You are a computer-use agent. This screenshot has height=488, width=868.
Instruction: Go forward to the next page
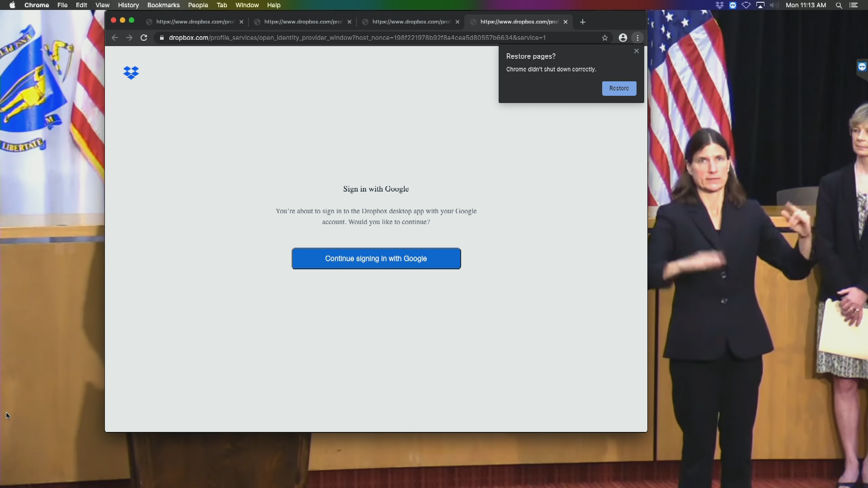tap(129, 38)
